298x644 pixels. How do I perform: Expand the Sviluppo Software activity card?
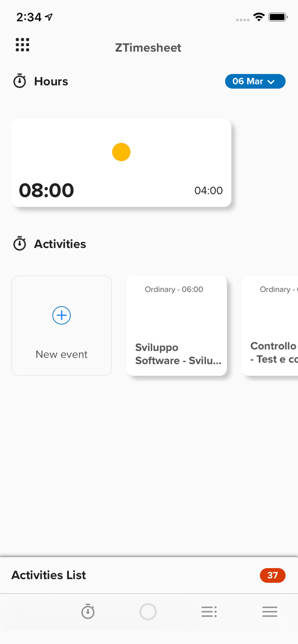176,325
